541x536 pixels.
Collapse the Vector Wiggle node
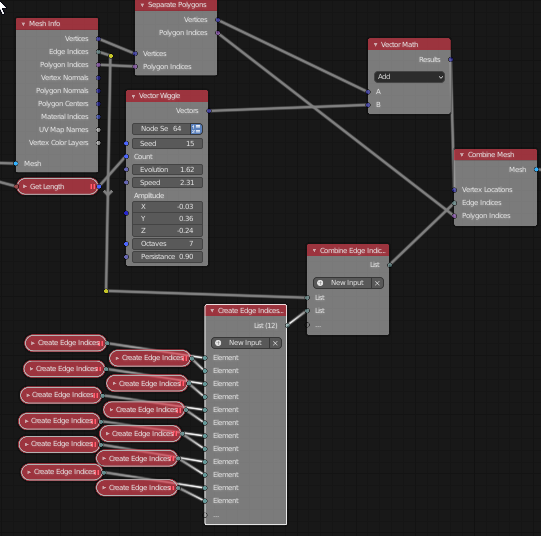133,96
